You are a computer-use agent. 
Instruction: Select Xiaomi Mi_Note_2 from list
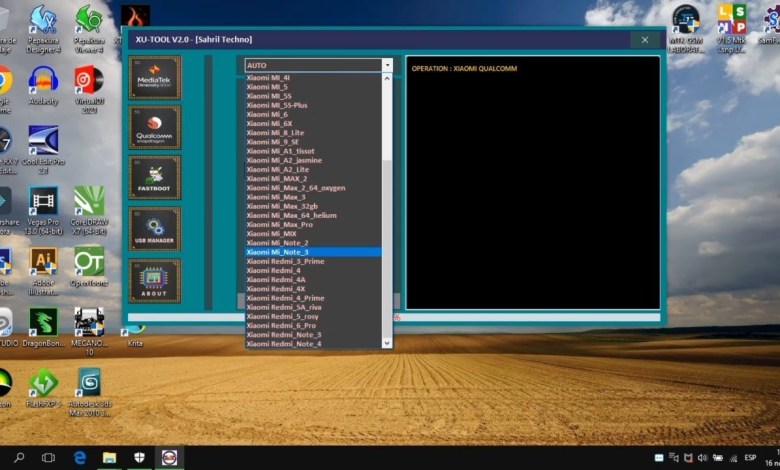pos(313,243)
